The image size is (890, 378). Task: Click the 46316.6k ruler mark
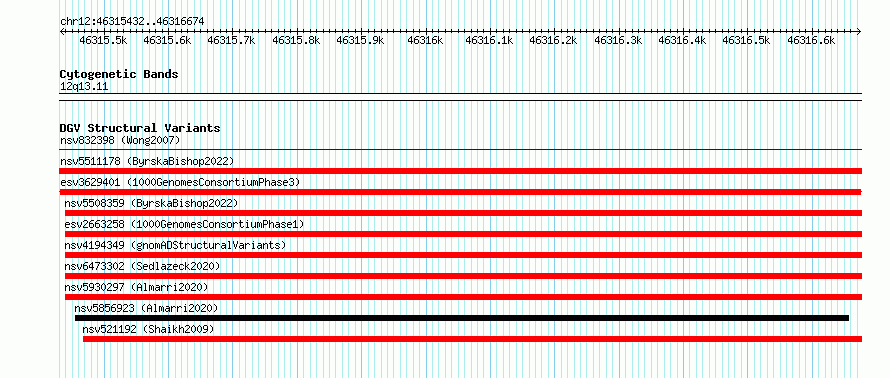tap(811, 40)
